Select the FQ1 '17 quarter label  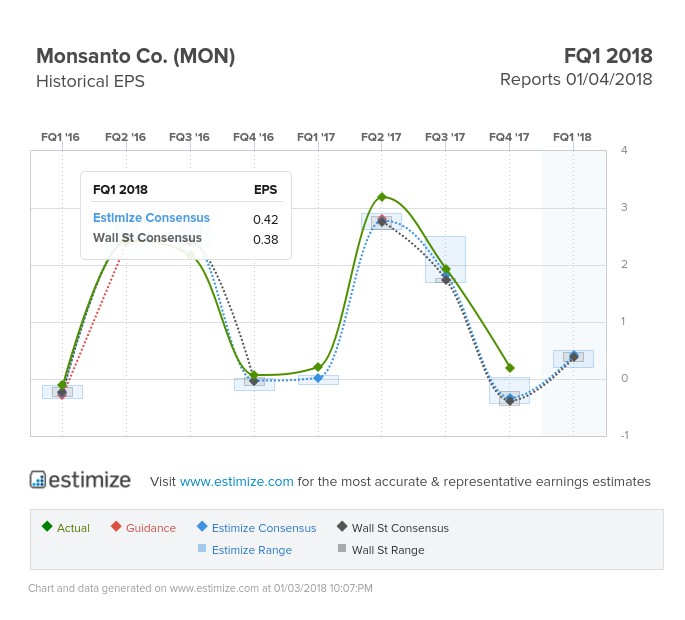point(316,137)
